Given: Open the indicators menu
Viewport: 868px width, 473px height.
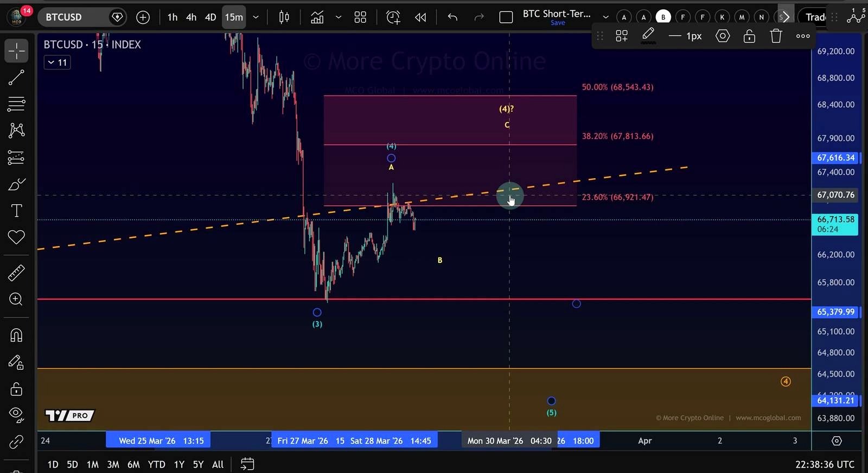Looking at the screenshot, I should (317, 17).
